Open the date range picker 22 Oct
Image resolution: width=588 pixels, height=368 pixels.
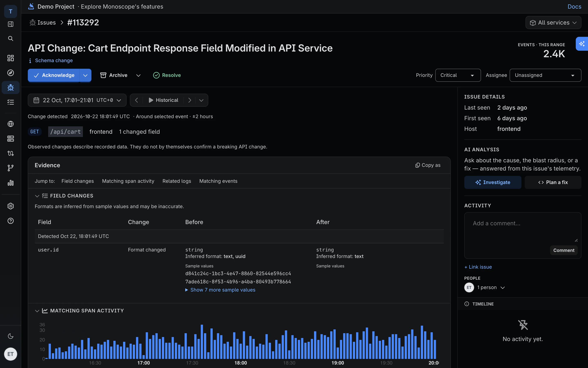[x=77, y=100]
